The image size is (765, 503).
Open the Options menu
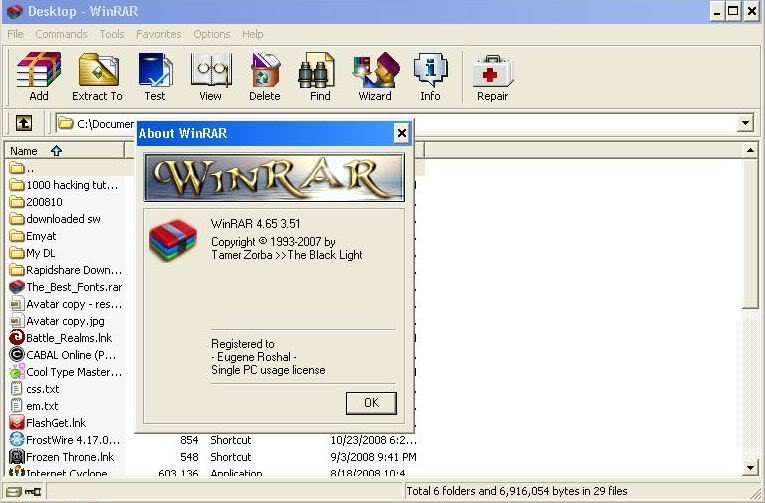point(212,34)
